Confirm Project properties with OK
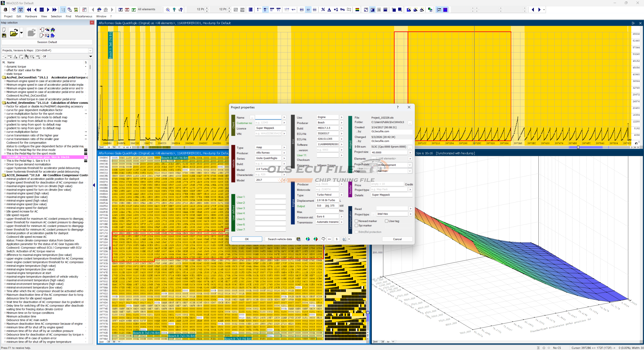This screenshot has width=644, height=350. (247, 239)
